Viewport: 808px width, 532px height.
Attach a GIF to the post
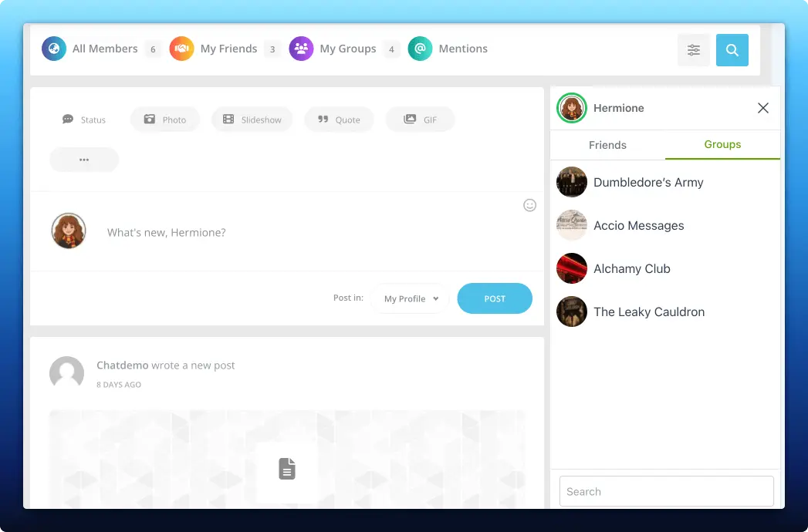[x=420, y=120]
